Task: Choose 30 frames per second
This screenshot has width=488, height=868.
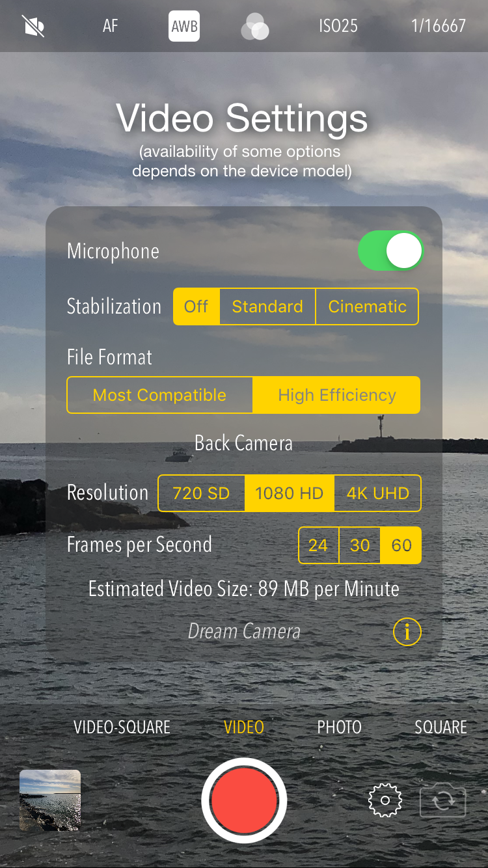Action: click(360, 545)
